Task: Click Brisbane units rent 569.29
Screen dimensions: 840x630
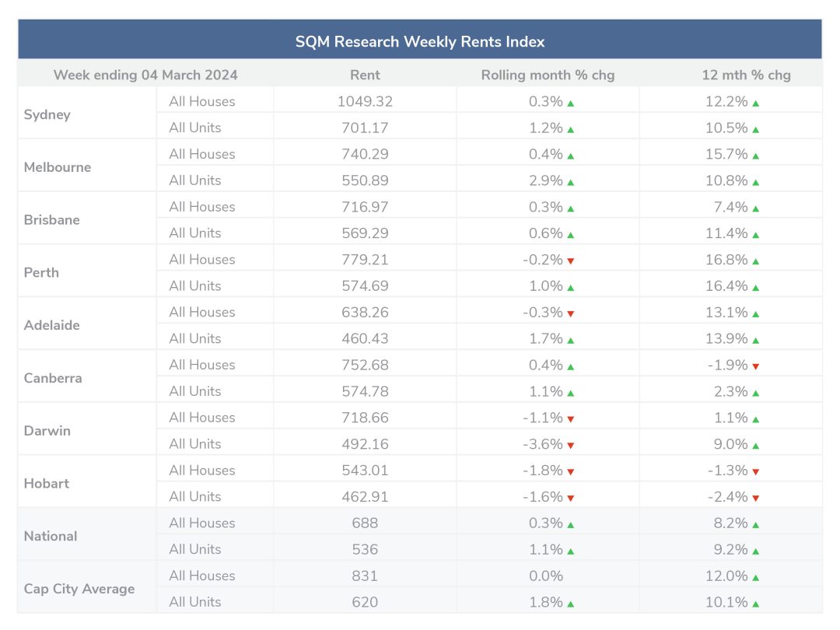Action: tap(365, 233)
